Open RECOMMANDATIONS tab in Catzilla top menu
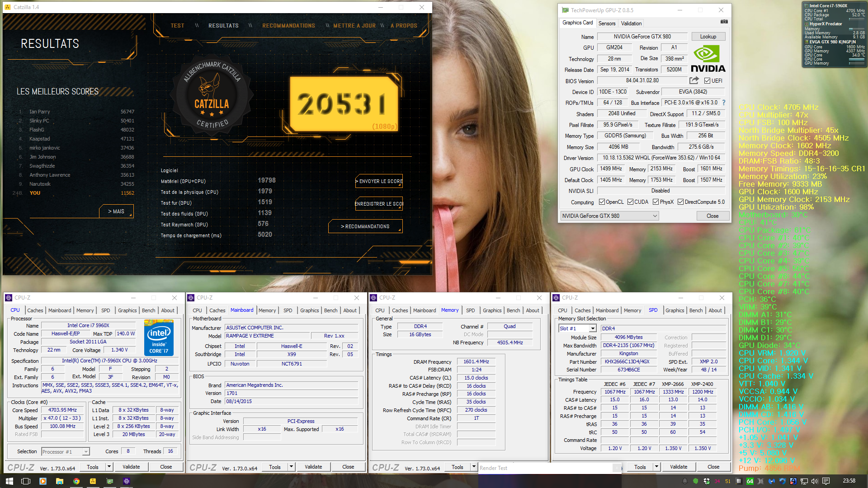 tap(288, 26)
